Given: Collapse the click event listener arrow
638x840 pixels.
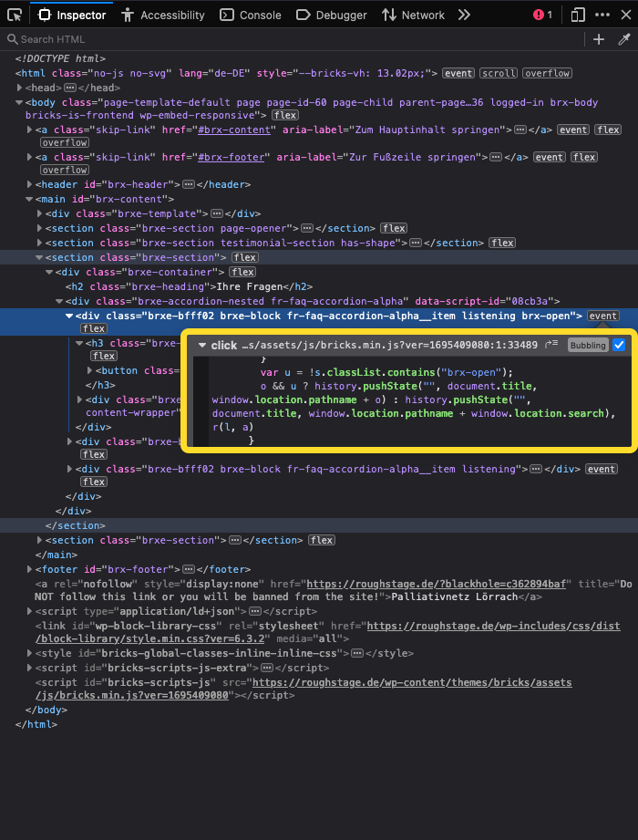Looking at the screenshot, I should pos(202,346).
